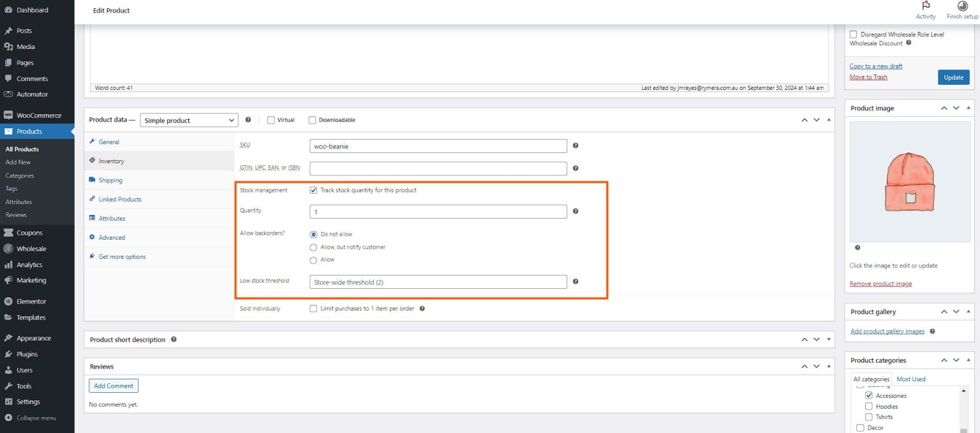Open the Attributes section
Image resolution: width=980 pixels, height=433 pixels.
click(x=113, y=218)
